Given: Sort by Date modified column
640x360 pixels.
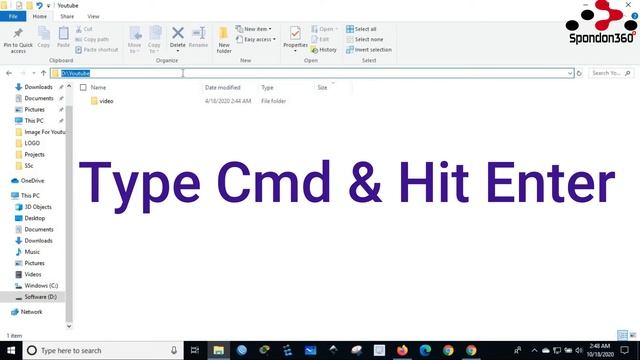Looking at the screenshot, I should click(x=222, y=87).
